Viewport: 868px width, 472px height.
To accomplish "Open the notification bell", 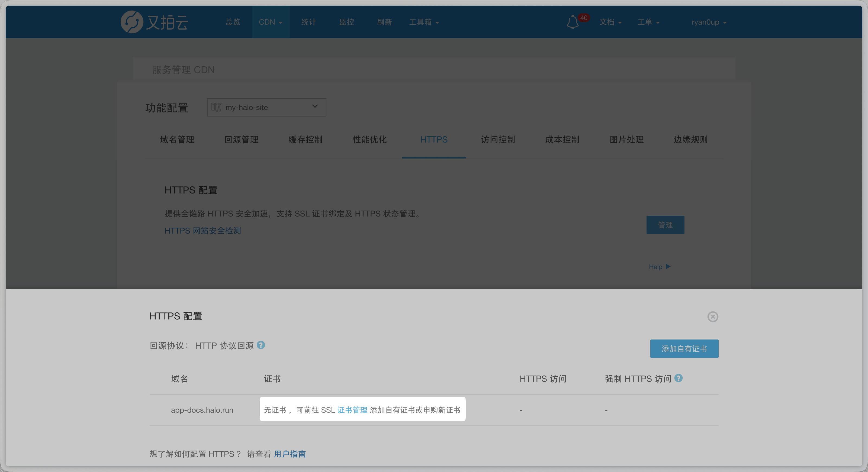I will tap(573, 22).
